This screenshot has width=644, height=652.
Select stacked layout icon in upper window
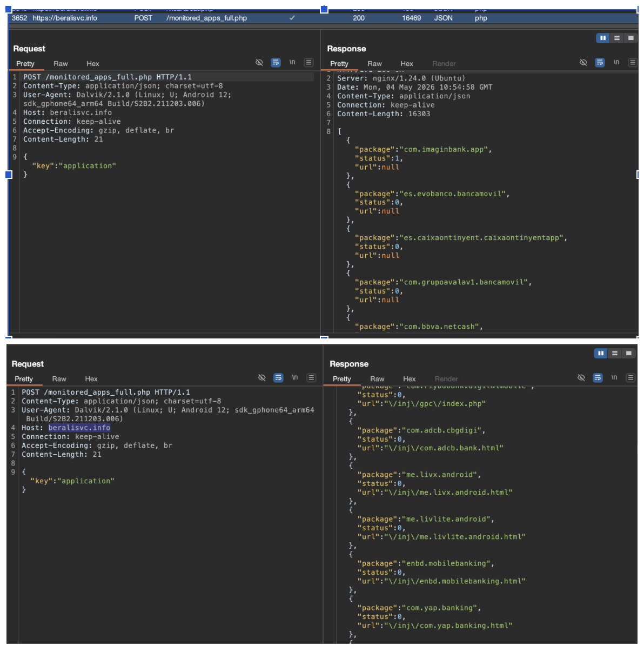tap(616, 38)
